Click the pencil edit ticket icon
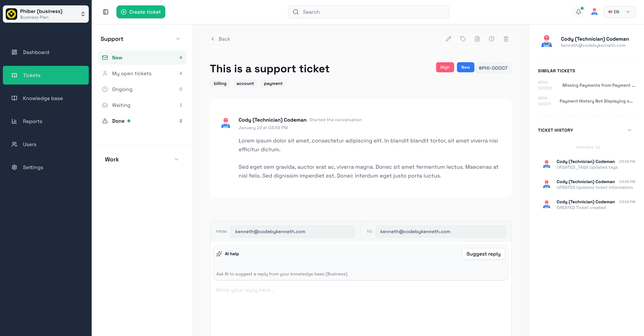The height and width of the screenshot is (336, 644). [448, 39]
